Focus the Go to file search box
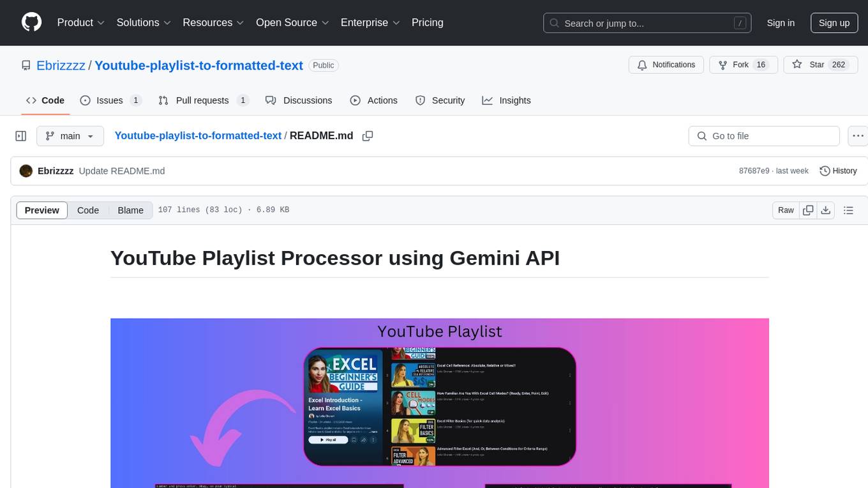The height and width of the screenshot is (488, 868). pyautogui.click(x=764, y=136)
